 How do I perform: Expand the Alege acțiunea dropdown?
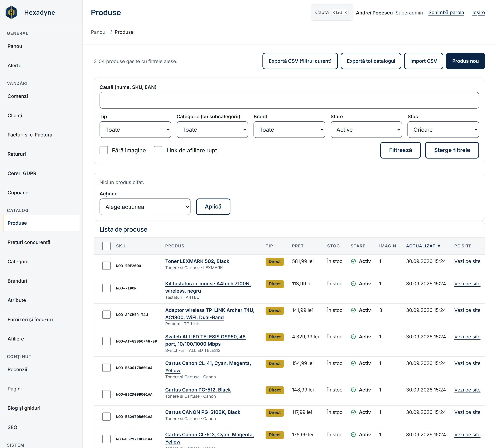145,207
